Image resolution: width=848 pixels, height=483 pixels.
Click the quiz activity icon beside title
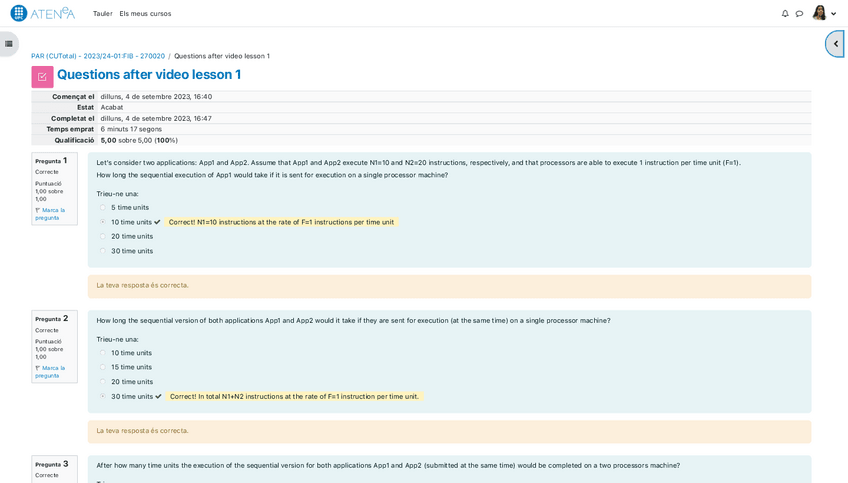42,77
